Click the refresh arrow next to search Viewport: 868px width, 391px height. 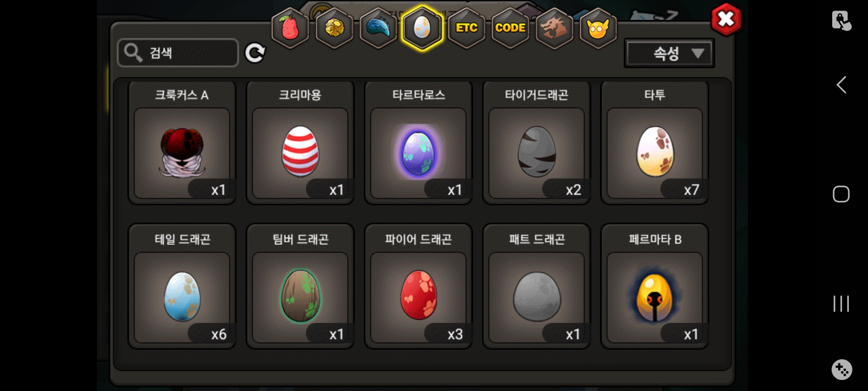point(255,53)
